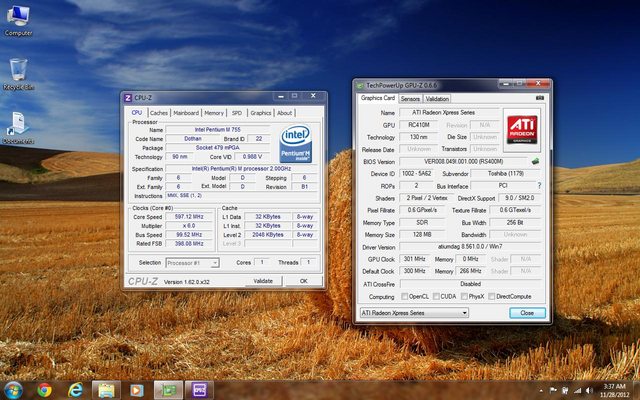Screen dimensions: 640x400
Task: Click the ATI CrossFire Disabled field
Action: [x=471, y=284]
